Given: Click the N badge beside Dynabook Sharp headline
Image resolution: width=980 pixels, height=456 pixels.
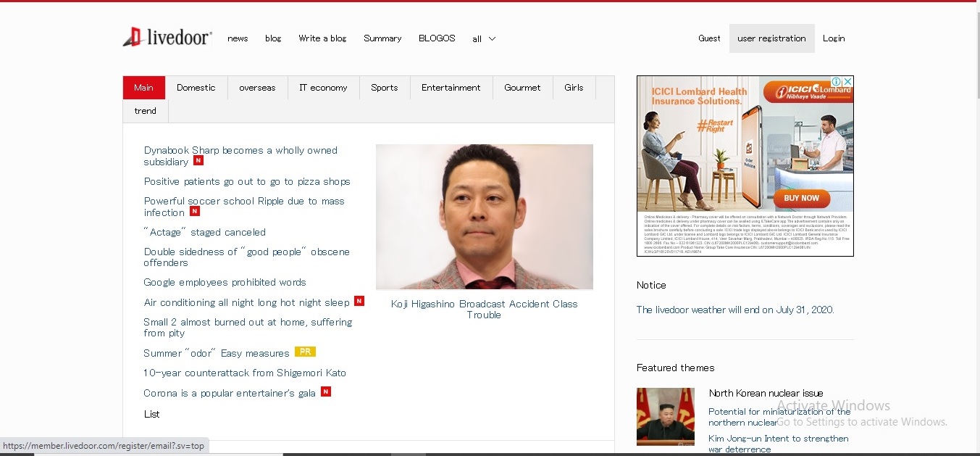Looking at the screenshot, I should pos(198,161).
